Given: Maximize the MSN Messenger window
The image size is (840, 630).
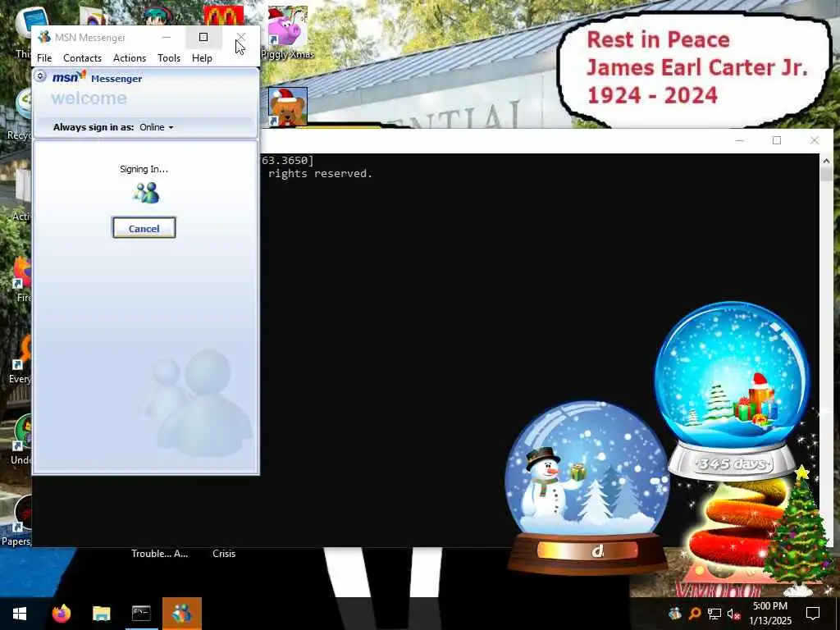Looking at the screenshot, I should (x=203, y=37).
